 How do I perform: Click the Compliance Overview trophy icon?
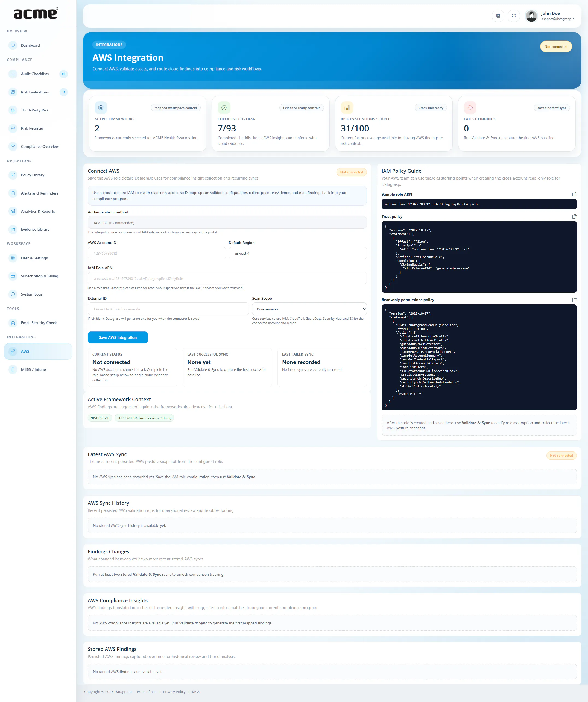(x=13, y=146)
